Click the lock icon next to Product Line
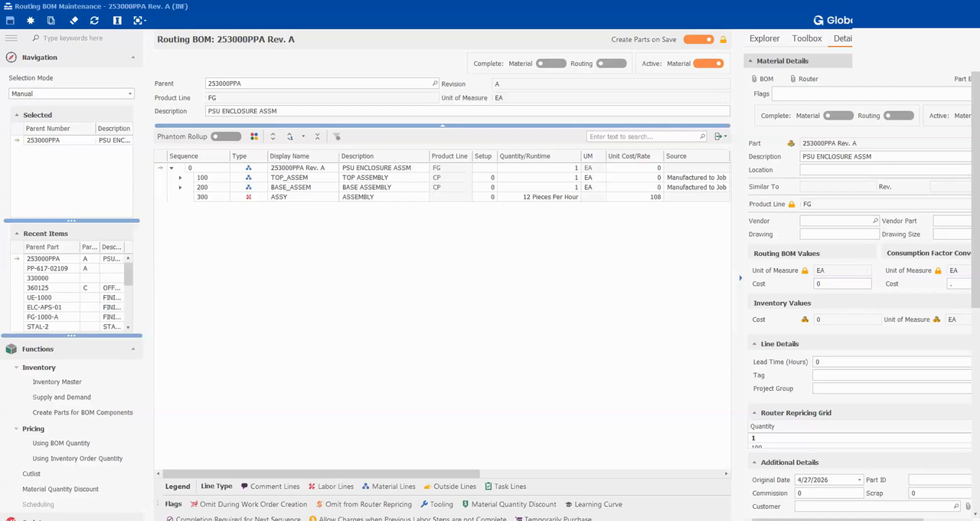Screen dimensions: 980x521 [x=792, y=205]
